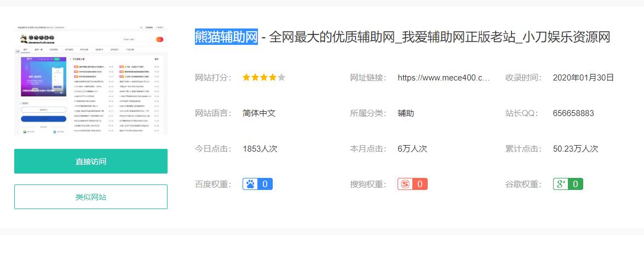
Task: Click the 累计点击 label
Action: pyautogui.click(x=524, y=148)
